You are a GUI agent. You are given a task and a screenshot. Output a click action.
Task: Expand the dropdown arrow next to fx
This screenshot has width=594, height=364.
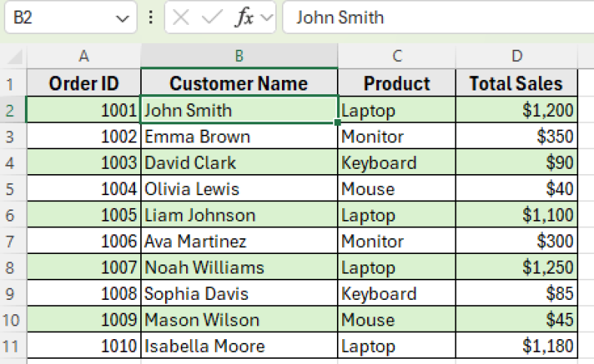tap(267, 17)
